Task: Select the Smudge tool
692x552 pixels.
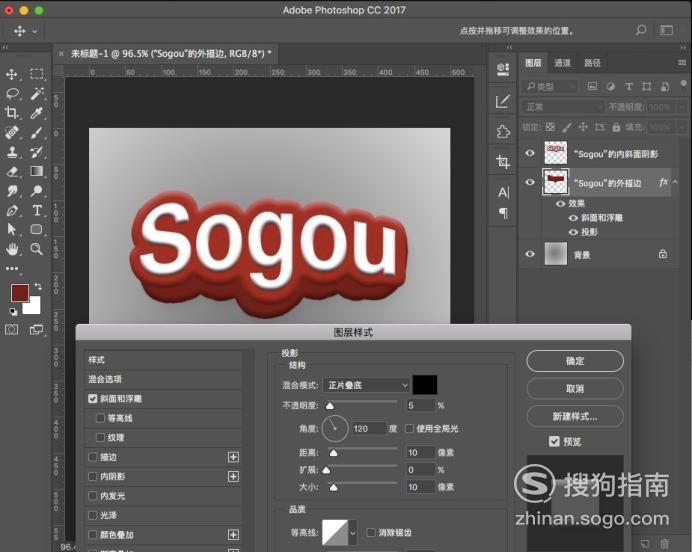Action: coord(12,191)
